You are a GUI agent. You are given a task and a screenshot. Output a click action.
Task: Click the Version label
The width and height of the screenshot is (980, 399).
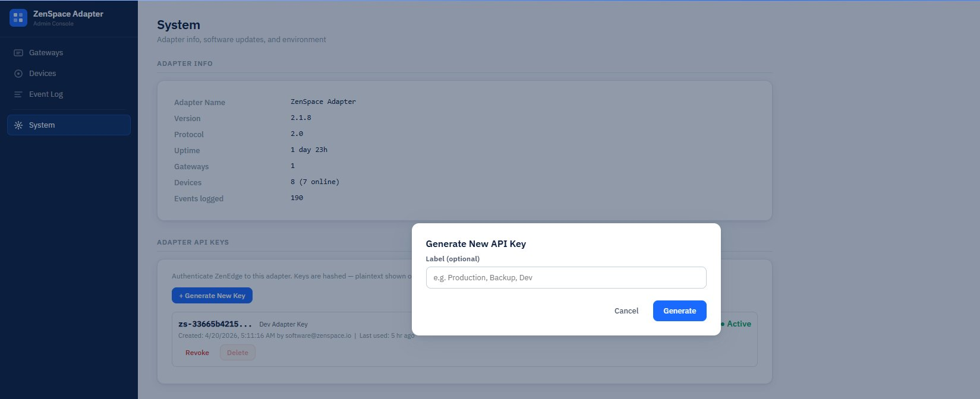[187, 118]
